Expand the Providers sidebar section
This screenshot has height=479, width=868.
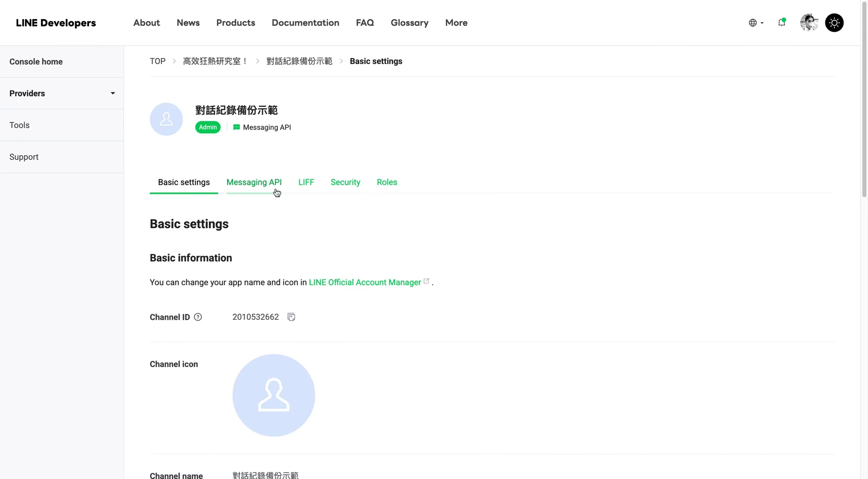[62, 94]
